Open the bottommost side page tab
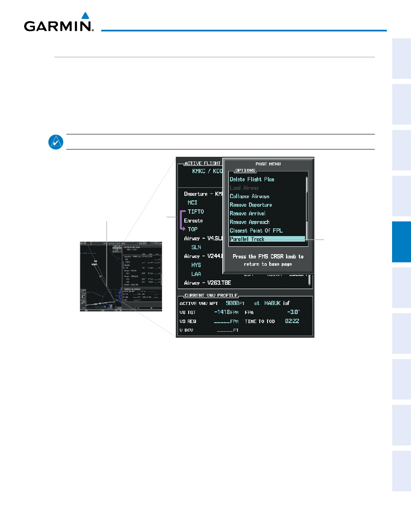 click(x=402, y=471)
